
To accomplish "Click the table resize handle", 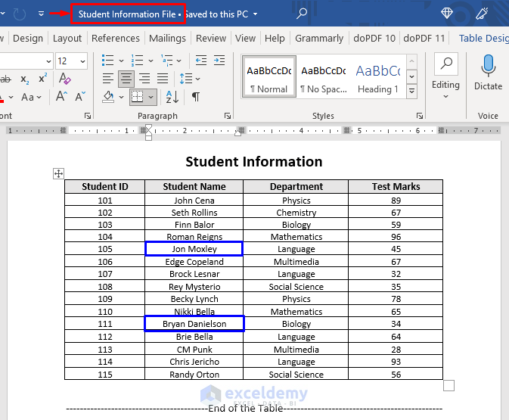I will point(448,386).
